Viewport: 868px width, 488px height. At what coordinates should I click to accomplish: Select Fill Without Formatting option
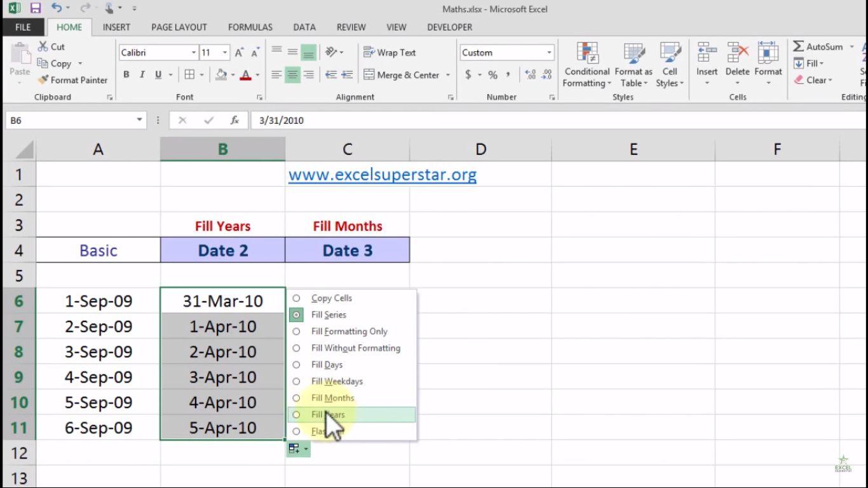(296, 348)
